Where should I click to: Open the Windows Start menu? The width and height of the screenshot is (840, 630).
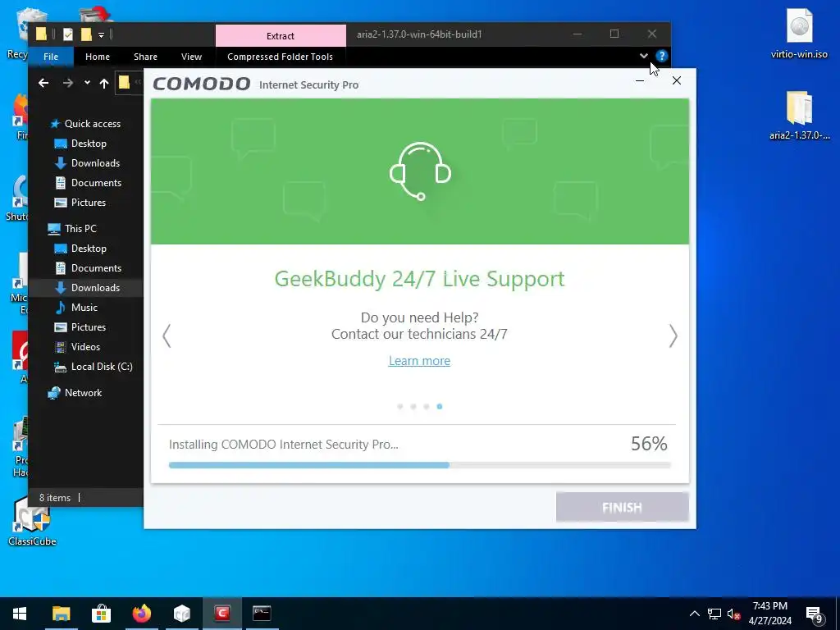(20, 614)
